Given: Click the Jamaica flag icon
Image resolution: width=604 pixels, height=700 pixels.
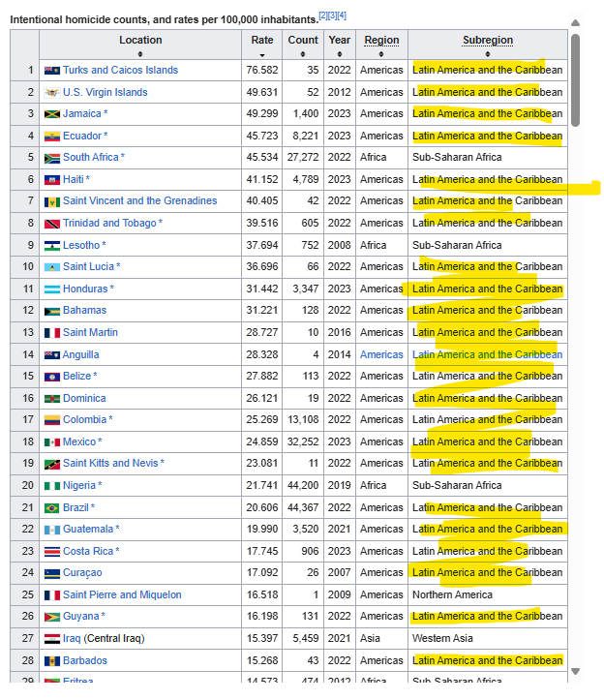Looking at the screenshot, I should tap(51, 114).
